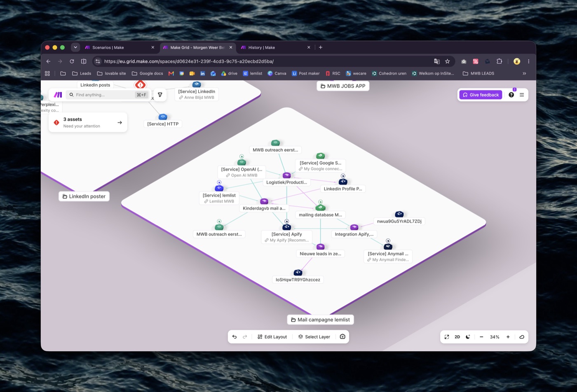Redo the last grid action
Image resolution: width=577 pixels, height=392 pixels.
tap(245, 337)
